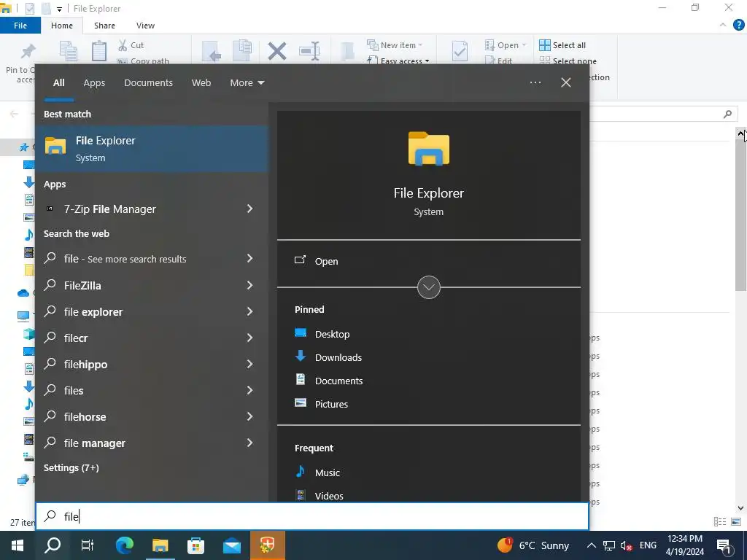
Task: Open Task View from taskbar
Action: pos(88,545)
